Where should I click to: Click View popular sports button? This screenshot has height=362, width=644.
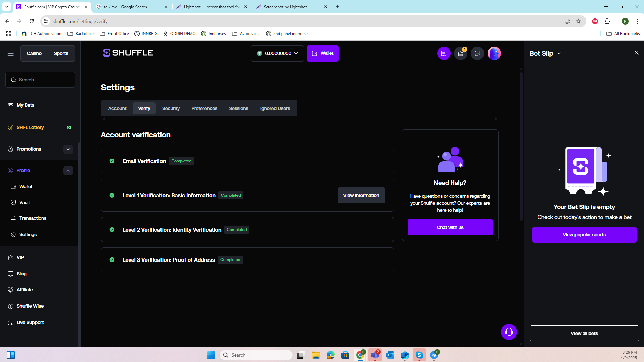584,235
